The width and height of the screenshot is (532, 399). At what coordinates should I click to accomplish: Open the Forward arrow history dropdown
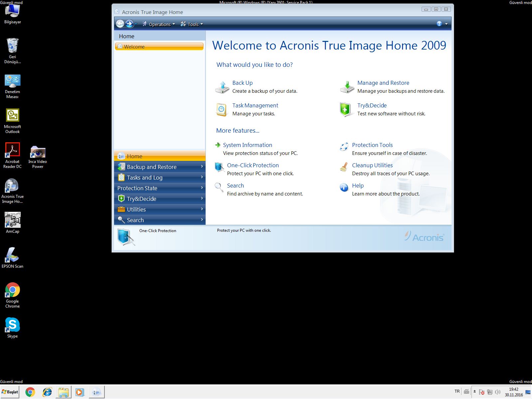point(136,24)
